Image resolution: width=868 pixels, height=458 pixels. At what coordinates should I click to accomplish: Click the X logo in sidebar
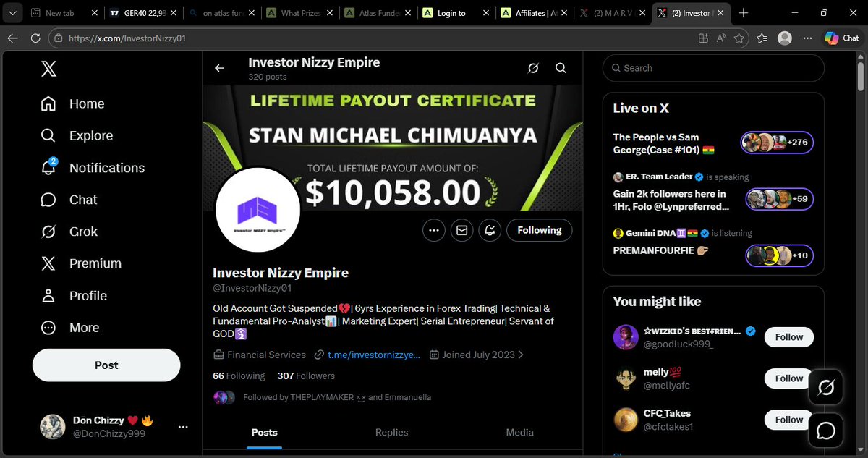[48, 69]
